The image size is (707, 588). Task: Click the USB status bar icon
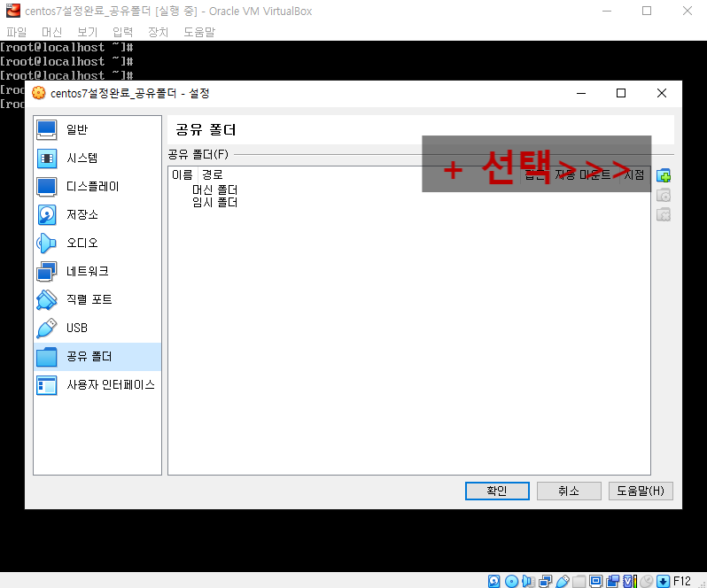click(563, 581)
